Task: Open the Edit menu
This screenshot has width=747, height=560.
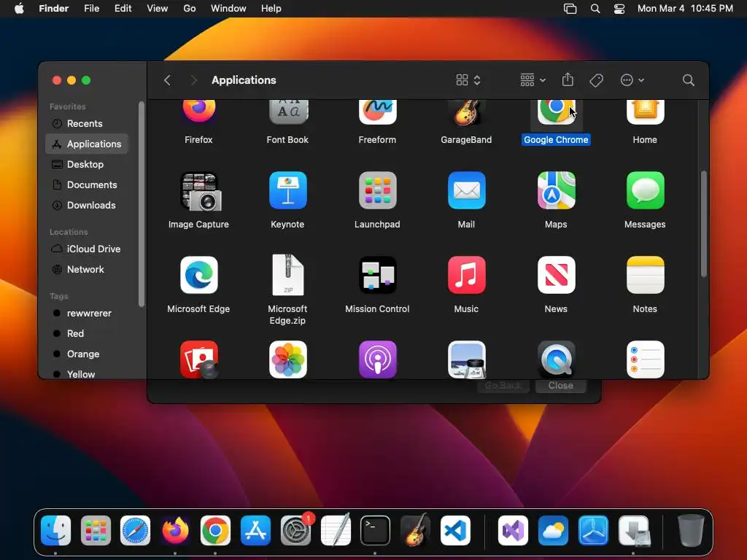Action: (x=123, y=9)
